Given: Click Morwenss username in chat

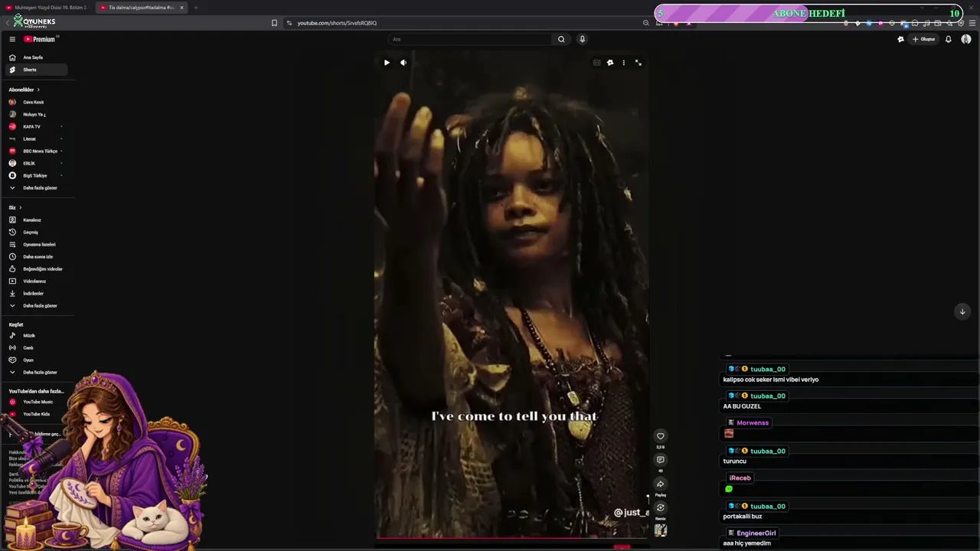Looking at the screenshot, I should click(753, 422).
